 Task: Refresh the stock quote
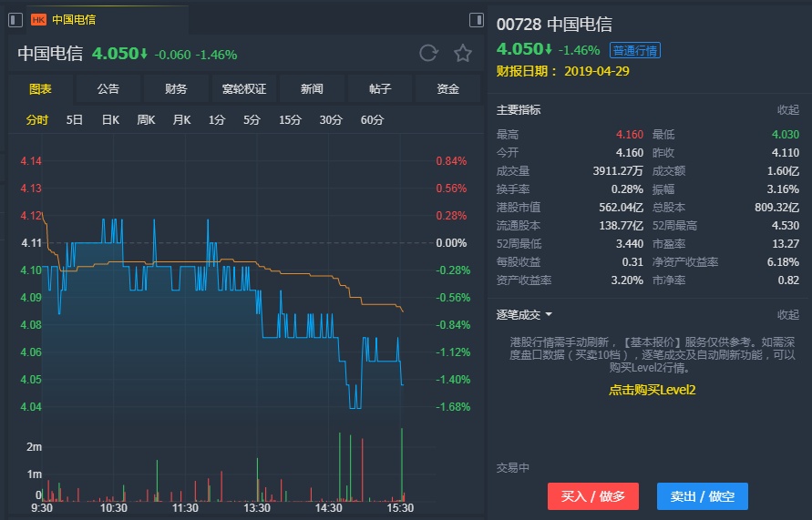pyautogui.click(x=429, y=53)
